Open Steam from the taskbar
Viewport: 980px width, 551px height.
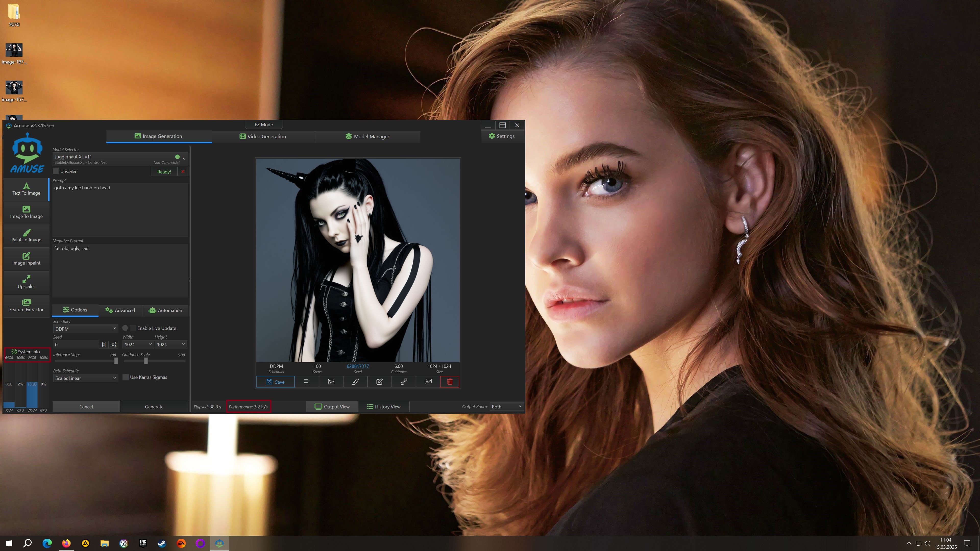[162, 543]
